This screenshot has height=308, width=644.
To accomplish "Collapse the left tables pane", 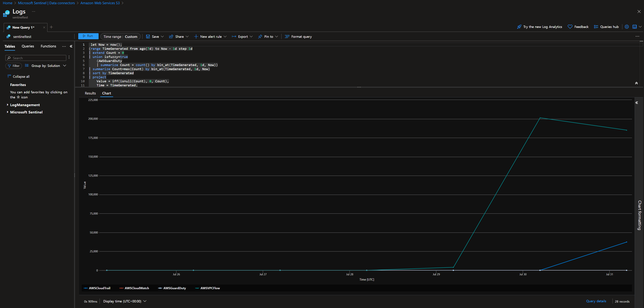I will (71, 46).
